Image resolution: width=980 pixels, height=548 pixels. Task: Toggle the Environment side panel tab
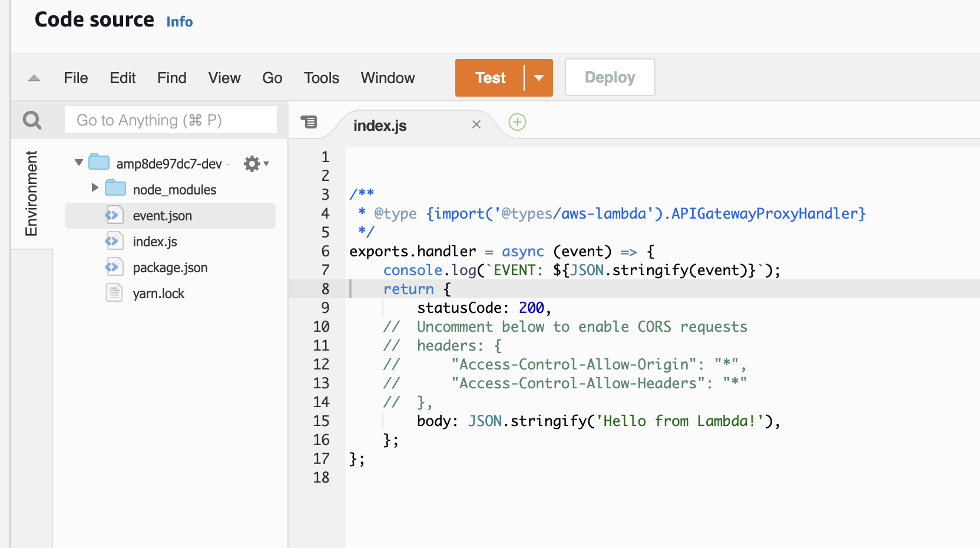(31, 194)
